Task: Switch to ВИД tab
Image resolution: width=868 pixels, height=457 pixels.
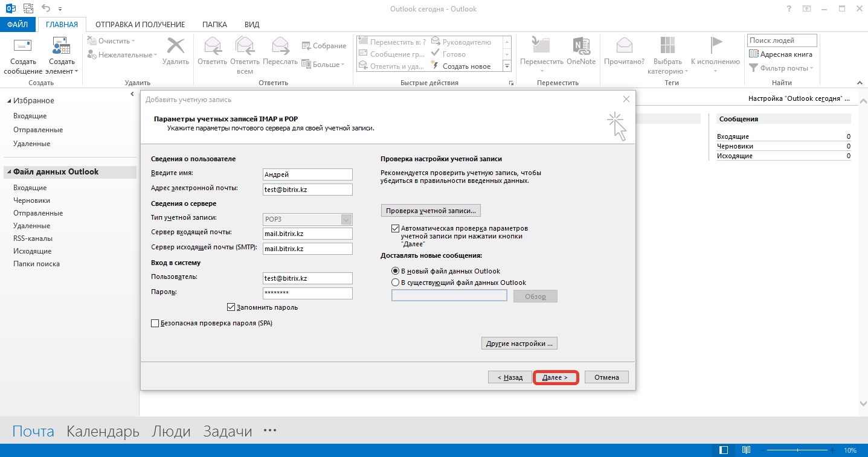Action: [x=252, y=25]
